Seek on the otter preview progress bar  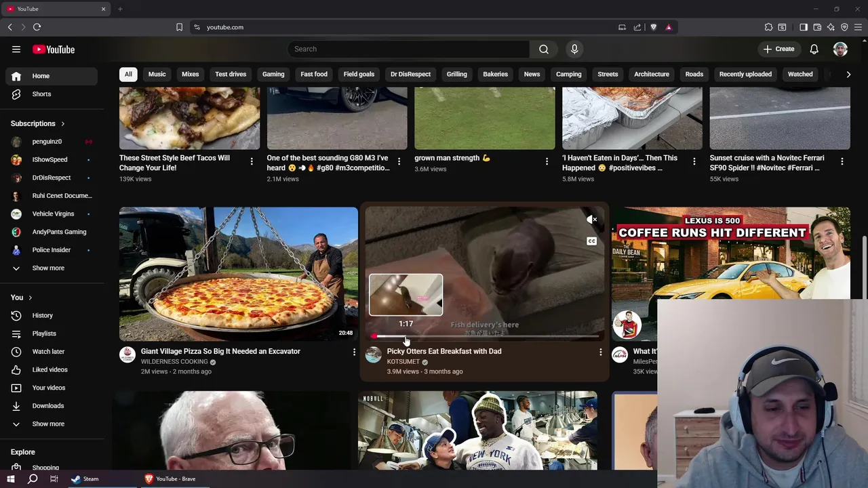click(485, 336)
